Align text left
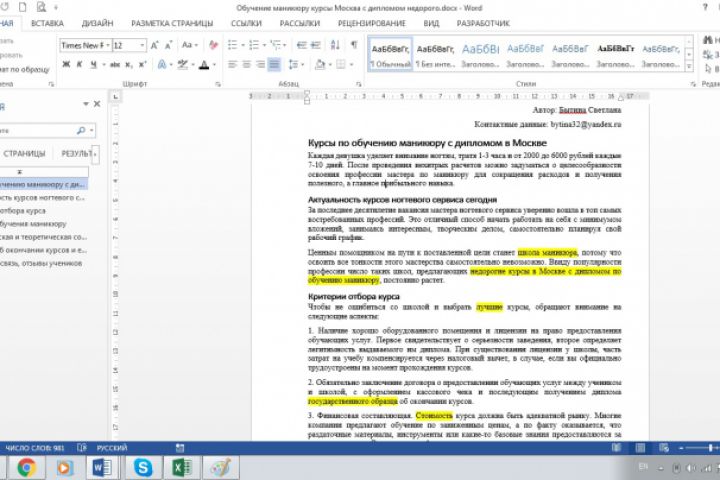The image size is (720, 480). click(x=233, y=64)
